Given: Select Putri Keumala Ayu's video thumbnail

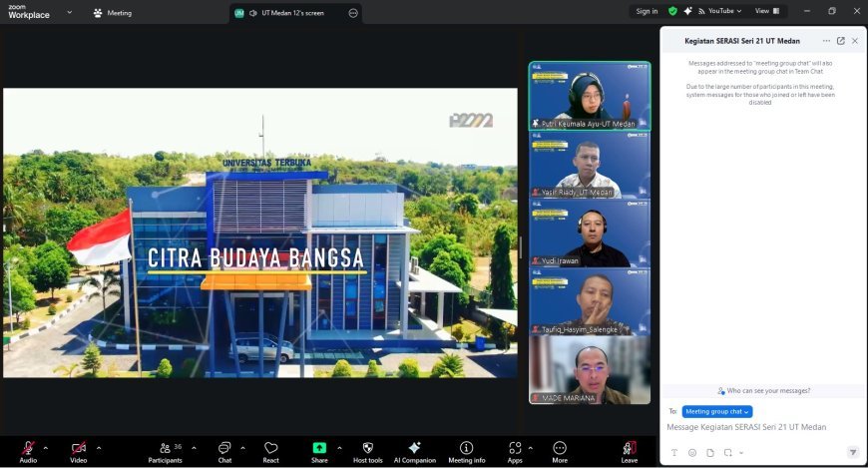Looking at the screenshot, I should point(589,96).
